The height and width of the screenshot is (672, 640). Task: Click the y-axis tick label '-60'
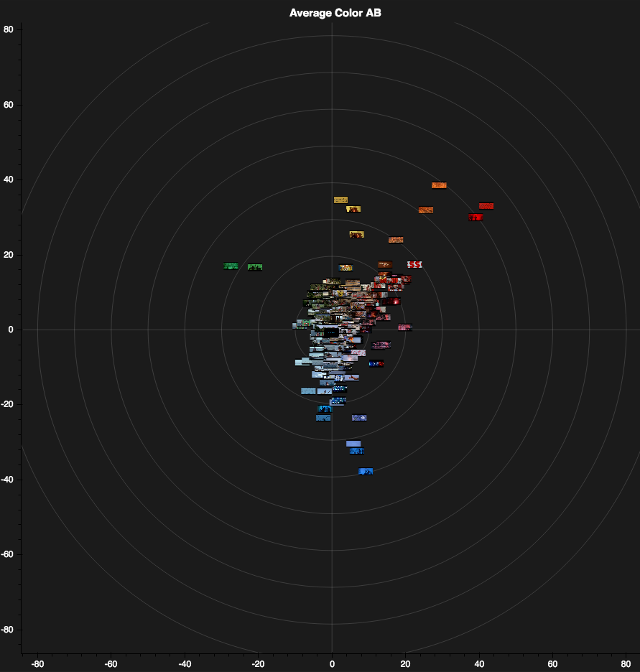[x=7, y=554]
